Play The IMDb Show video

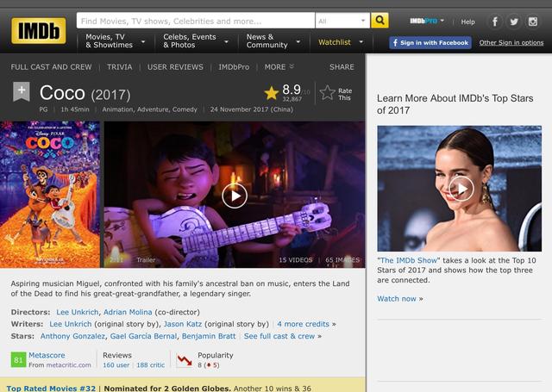tap(461, 189)
